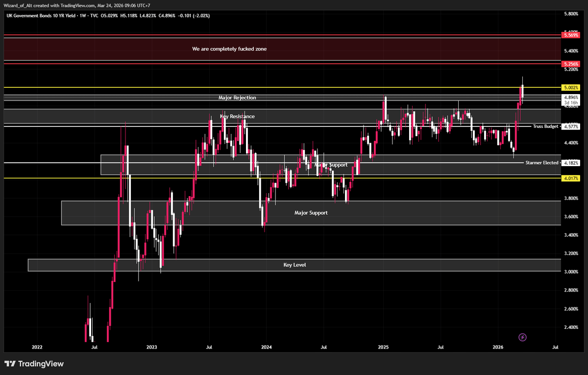This screenshot has width=588, height=375.
Task: Click the 4.400% price axis tick
Action: coord(571,143)
